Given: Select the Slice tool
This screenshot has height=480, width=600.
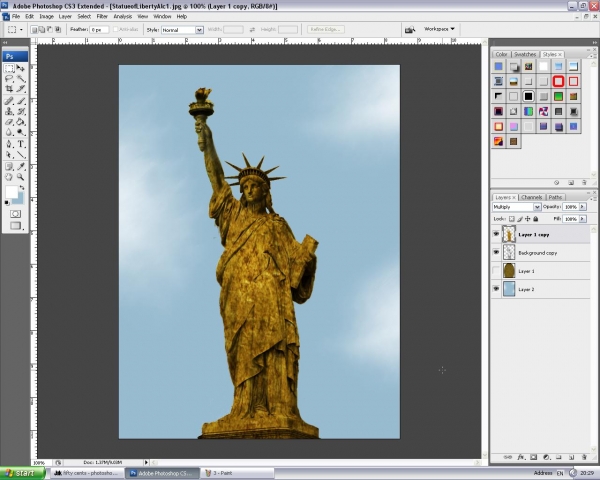Looking at the screenshot, I should (x=21, y=89).
